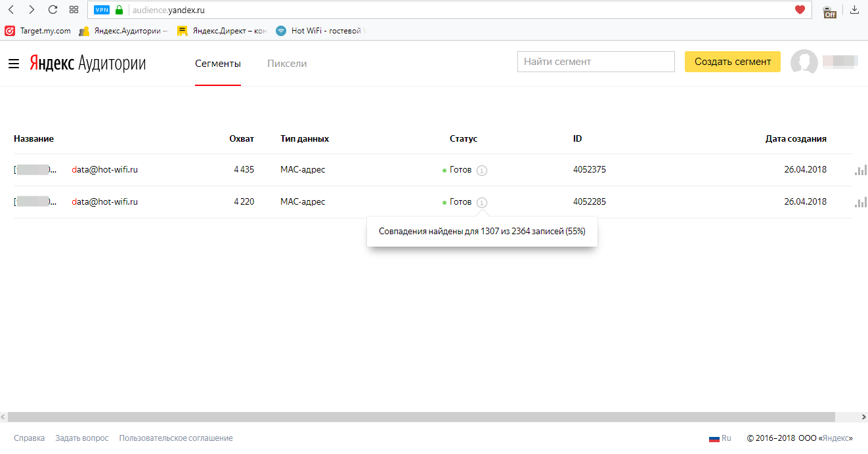Click the Дата создания column header
Screen dimensions: 868x454
coord(796,138)
